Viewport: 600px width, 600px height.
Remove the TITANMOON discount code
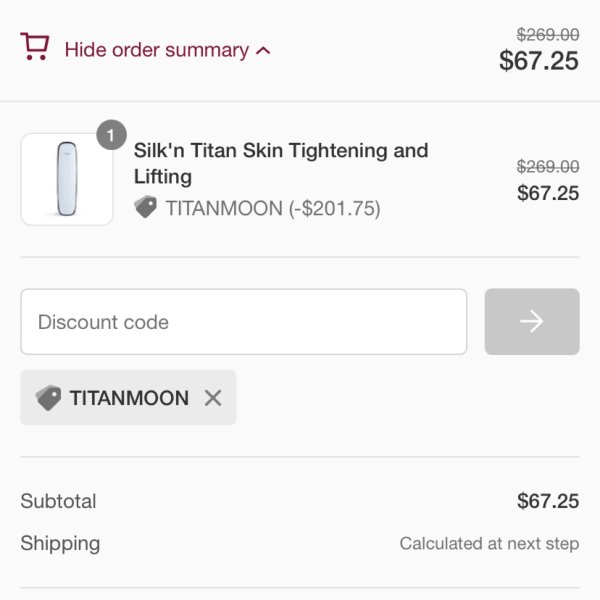point(213,398)
